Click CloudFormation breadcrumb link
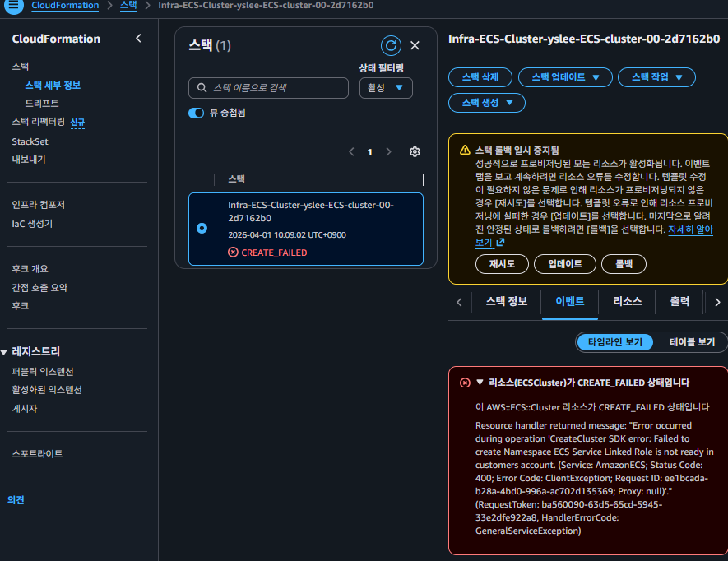This screenshot has height=561, width=728. pyautogui.click(x=65, y=6)
